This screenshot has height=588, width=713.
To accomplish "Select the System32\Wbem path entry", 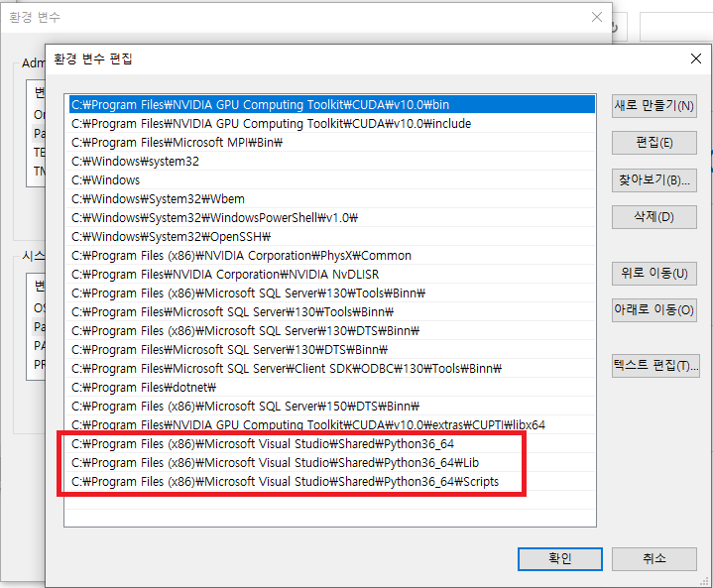I will point(331,198).
